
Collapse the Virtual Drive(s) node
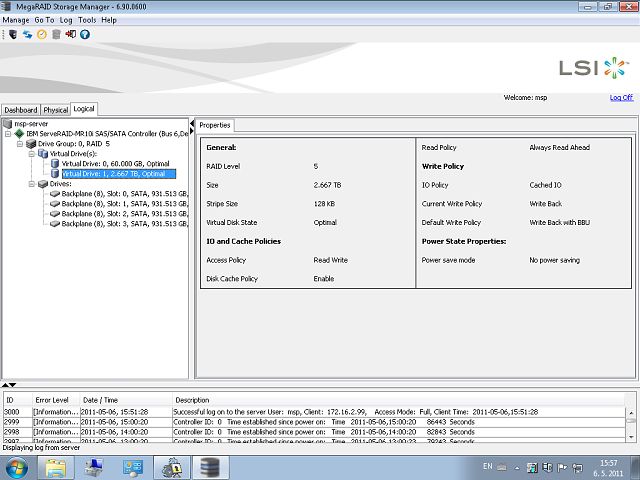pos(31,154)
